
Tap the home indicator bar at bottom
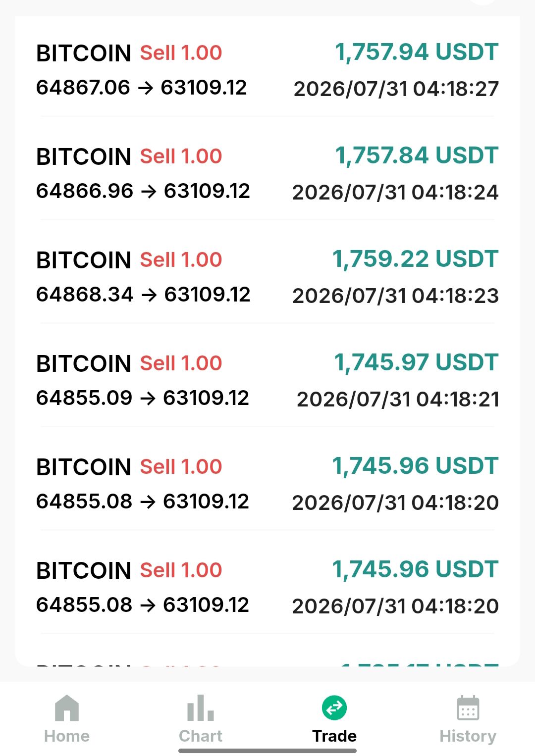click(x=267, y=751)
